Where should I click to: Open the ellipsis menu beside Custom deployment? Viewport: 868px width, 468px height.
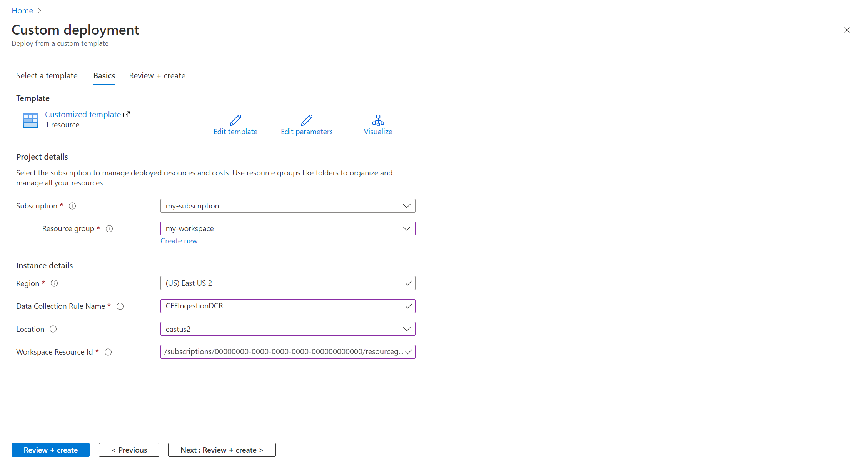click(158, 30)
